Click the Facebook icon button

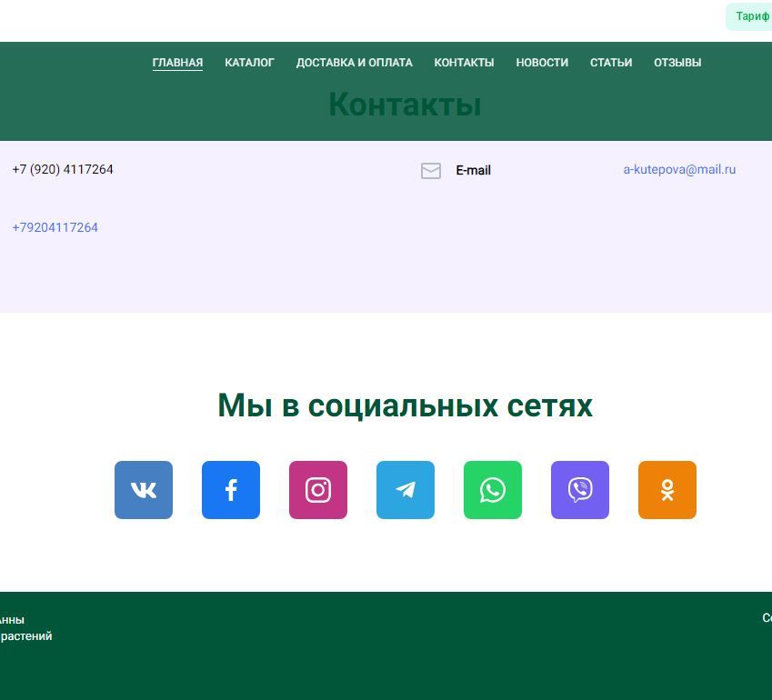pos(231,490)
